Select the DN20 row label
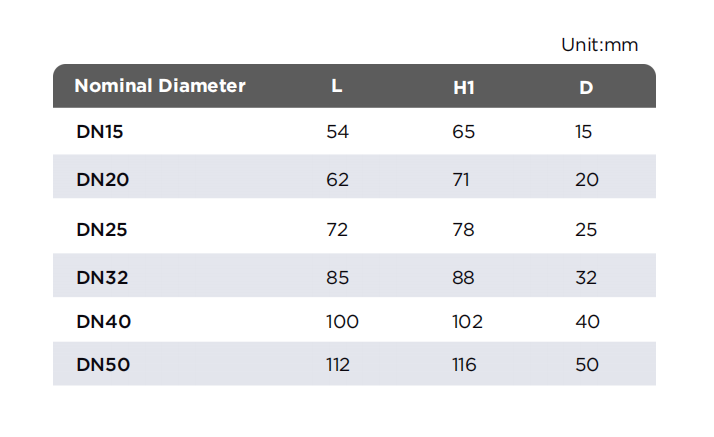The image size is (714, 437). pos(102,179)
